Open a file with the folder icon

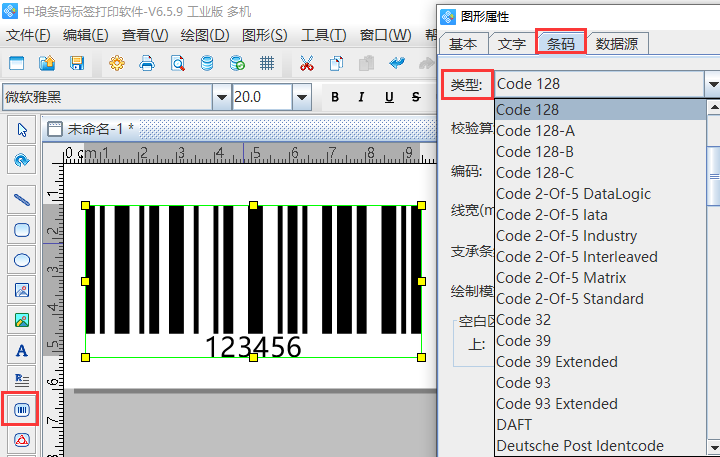[x=47, y=63]
